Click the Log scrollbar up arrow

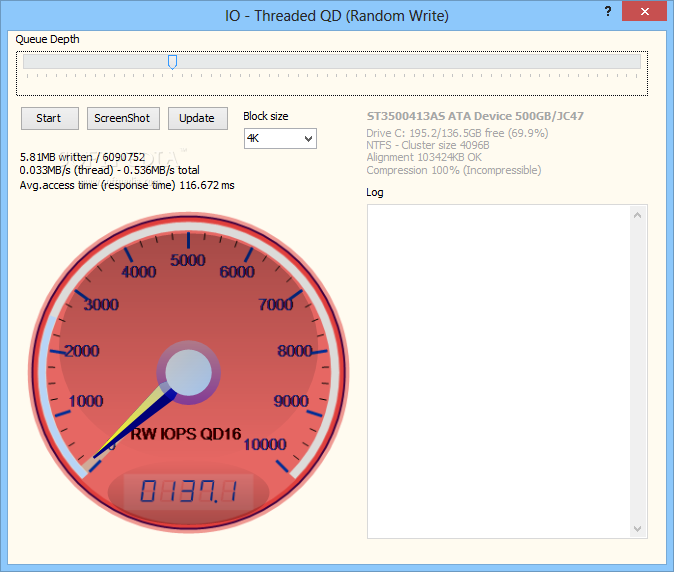637,215
